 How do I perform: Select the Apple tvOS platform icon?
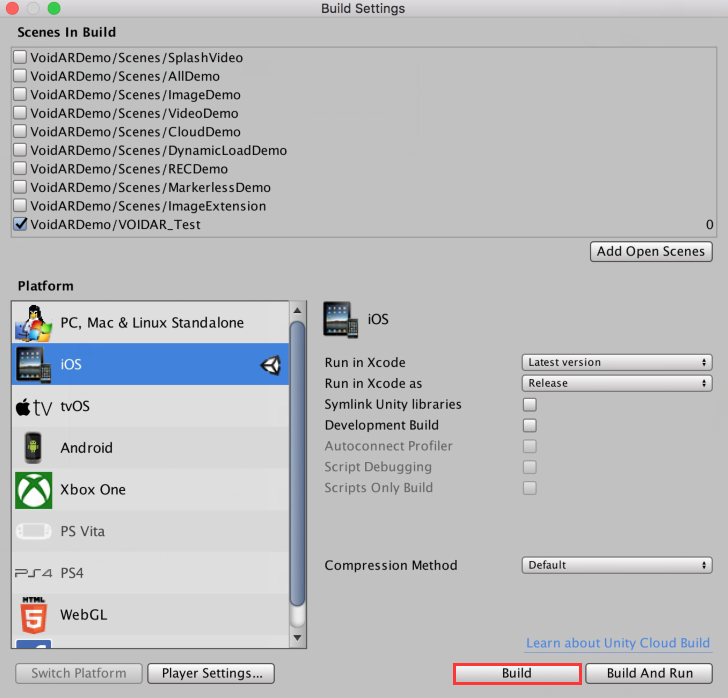34,407
